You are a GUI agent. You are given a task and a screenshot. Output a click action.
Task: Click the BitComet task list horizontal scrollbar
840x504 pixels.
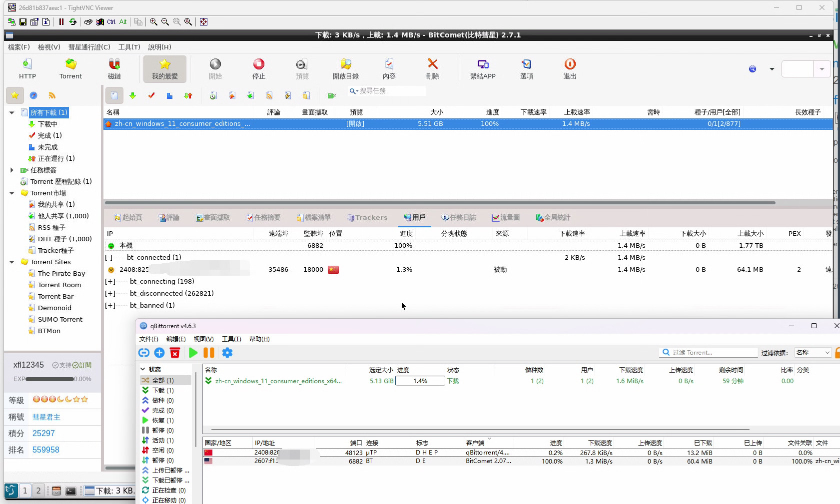tap(440, 203)
